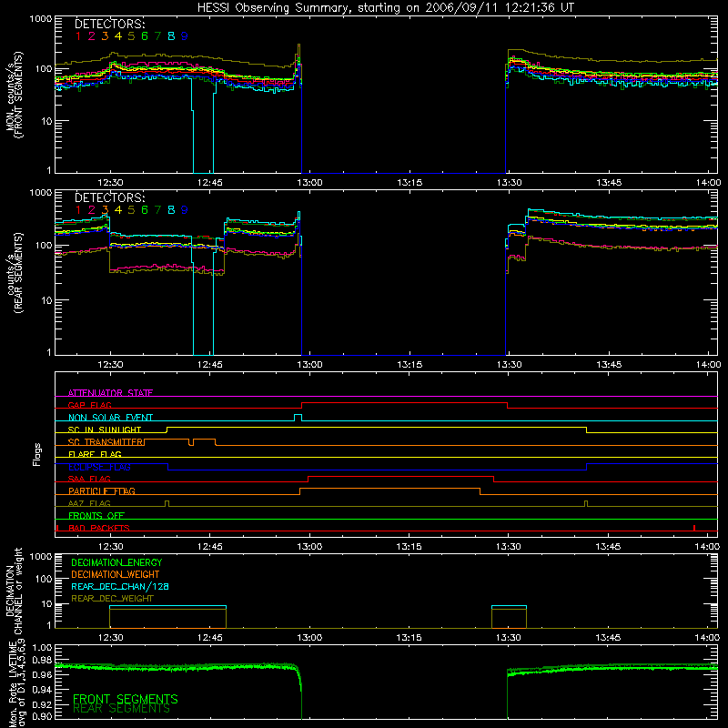
Task: Select detector 4 in the front segments legend
Action: pos(118,36)
